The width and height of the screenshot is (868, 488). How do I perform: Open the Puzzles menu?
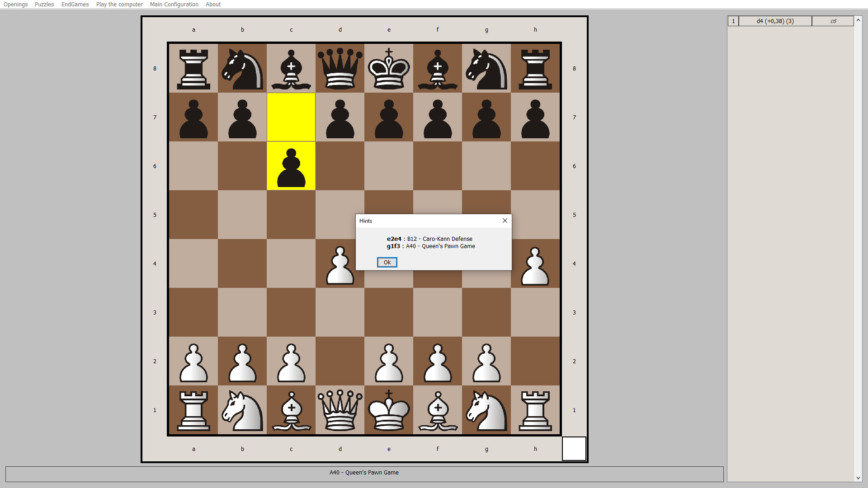pos(44,4)
